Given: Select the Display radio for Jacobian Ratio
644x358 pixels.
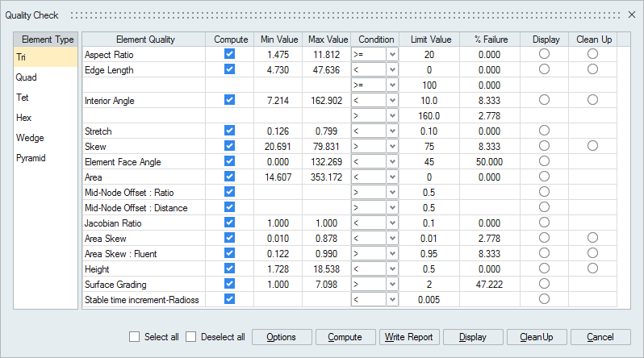Looking at the screenshot, I should [544, 223].
